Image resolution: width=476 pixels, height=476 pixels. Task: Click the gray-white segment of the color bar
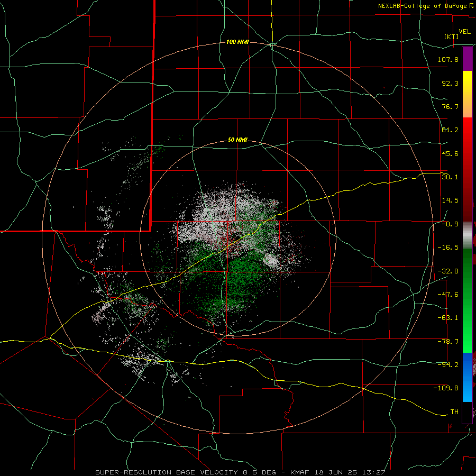[467, 235]
